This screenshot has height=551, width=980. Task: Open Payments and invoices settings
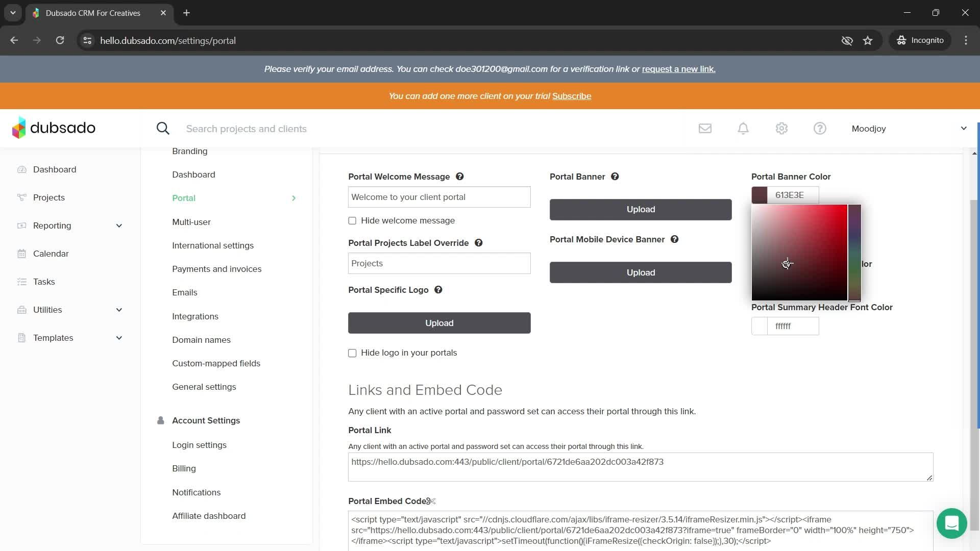point(216,269)
